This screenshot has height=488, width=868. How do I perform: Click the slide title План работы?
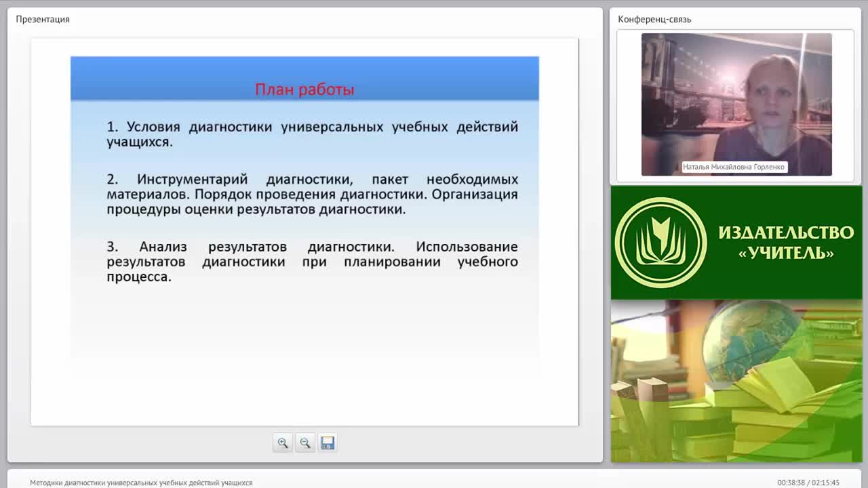(x=304, y=89)
